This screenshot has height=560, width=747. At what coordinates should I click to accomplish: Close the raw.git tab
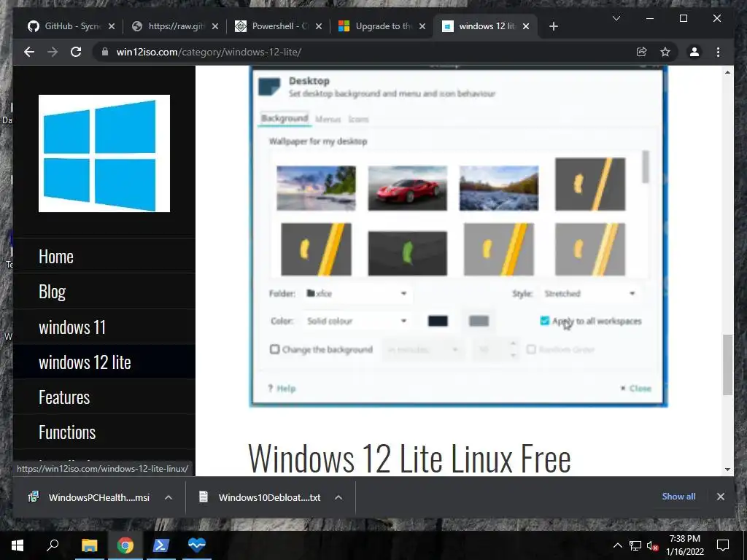(215, 26)
